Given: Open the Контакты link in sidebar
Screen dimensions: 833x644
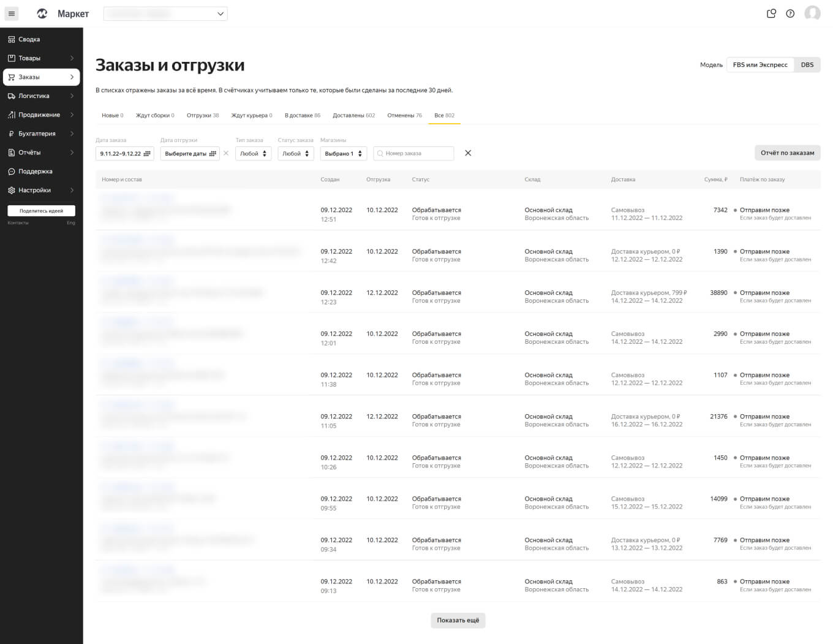Looking at the screenshot, I should coord(18,223).
